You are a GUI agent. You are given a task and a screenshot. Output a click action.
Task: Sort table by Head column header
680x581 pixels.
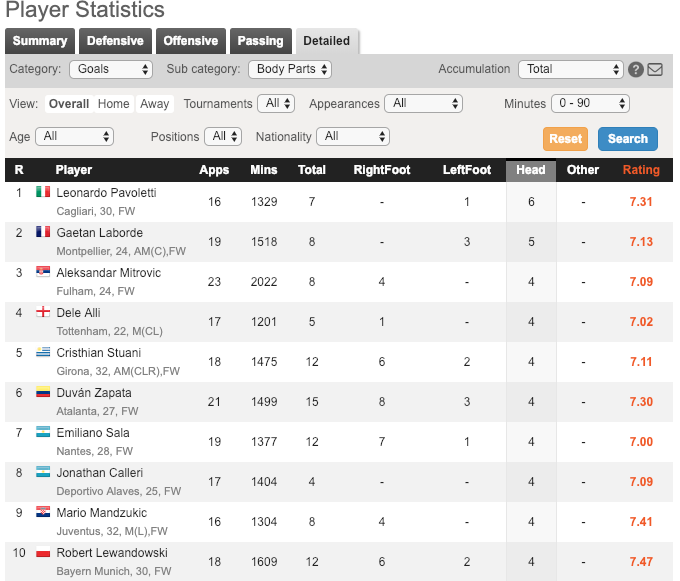click(x=530, y=170)
